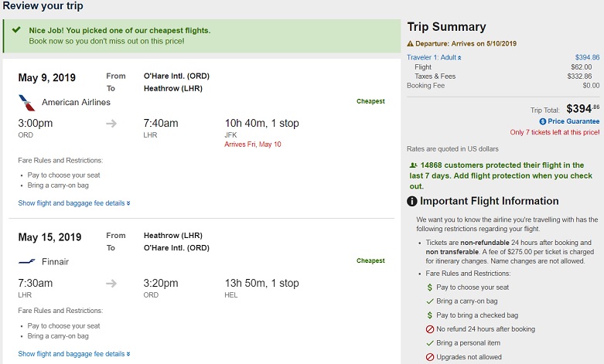The height and width of the screenshot is (364, 604).
Task: Click the Important Flight Information info icon
Action: (x=412, y=202)
